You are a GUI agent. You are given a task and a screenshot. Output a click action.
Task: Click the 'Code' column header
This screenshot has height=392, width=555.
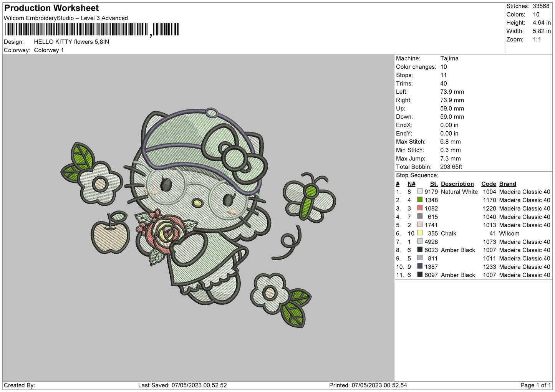click(489, 184)
